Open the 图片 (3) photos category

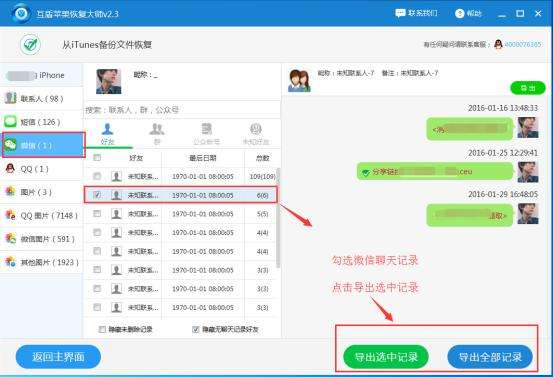(x=41, y=192)
